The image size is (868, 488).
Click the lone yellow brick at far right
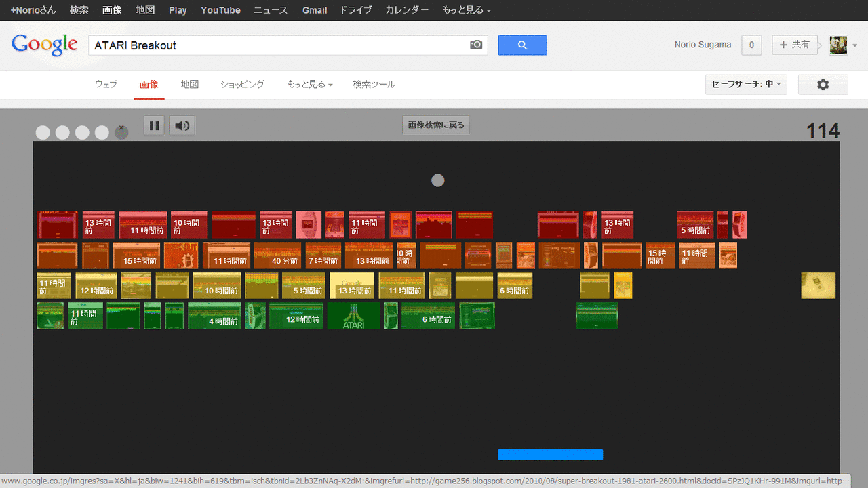click(818, 285)
